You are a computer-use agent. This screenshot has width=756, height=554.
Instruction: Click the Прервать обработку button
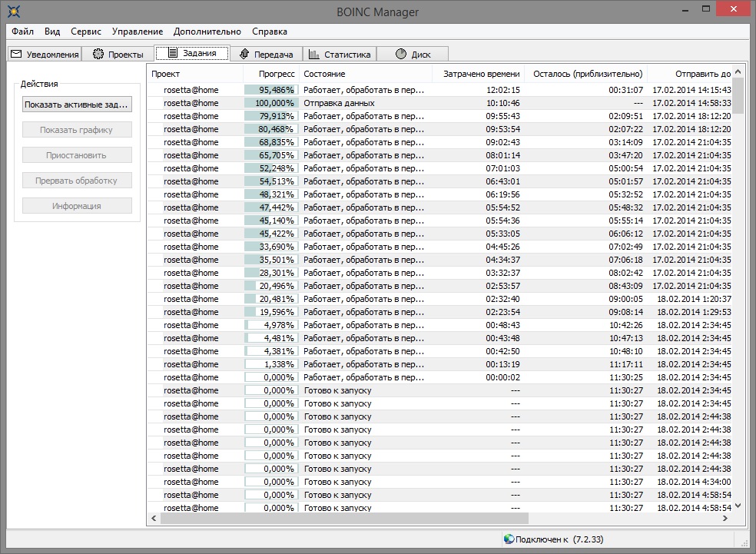[x=77, y=181]
